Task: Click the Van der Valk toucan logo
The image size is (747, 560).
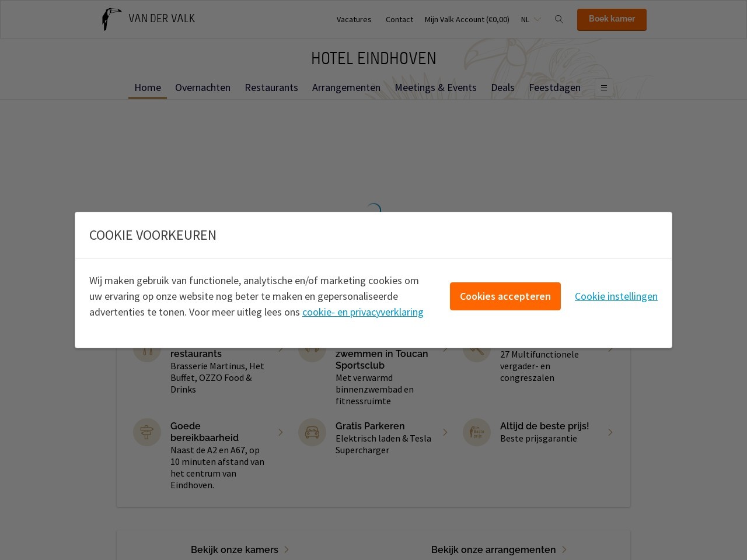Action: 111,19
